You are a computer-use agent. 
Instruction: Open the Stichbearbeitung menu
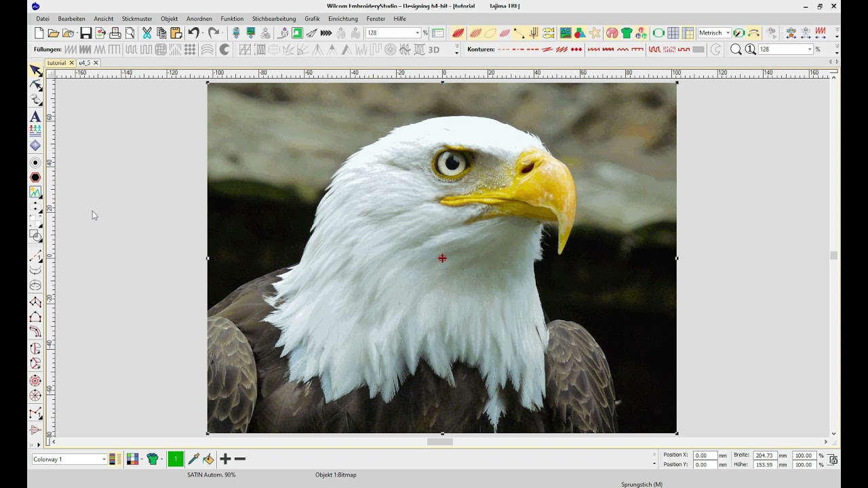(x=274, y=19)
